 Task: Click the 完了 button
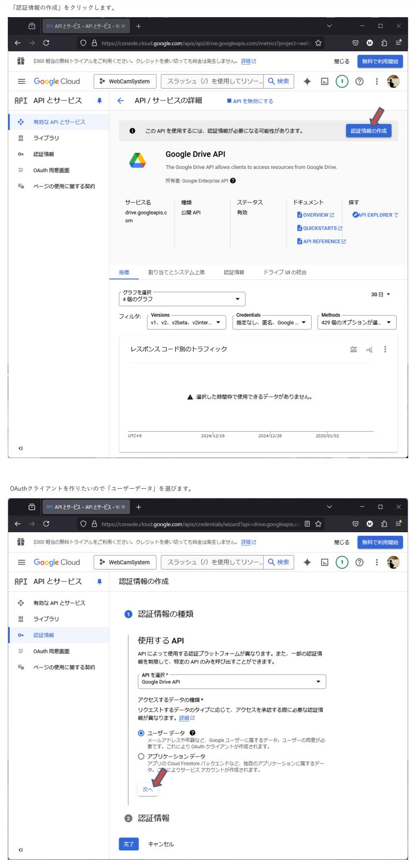[128, 844]
